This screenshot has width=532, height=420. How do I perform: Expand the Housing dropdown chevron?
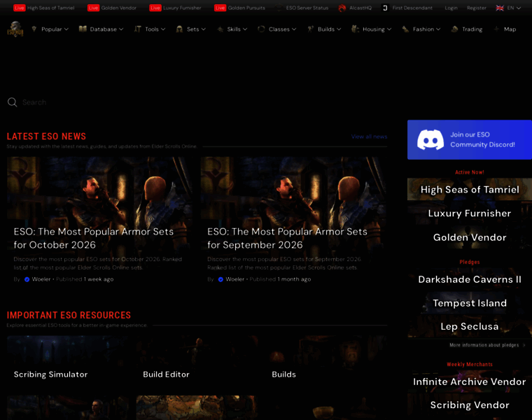[x=389, y=29]
